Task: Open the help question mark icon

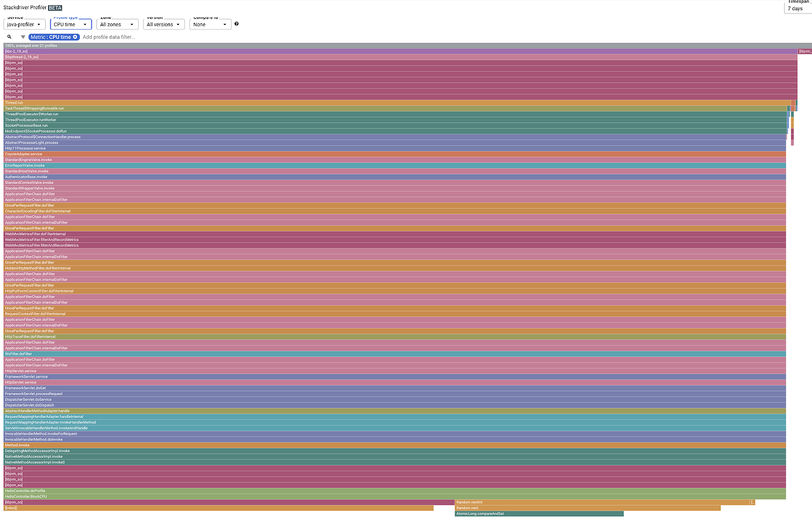Action: coord(235,24)
